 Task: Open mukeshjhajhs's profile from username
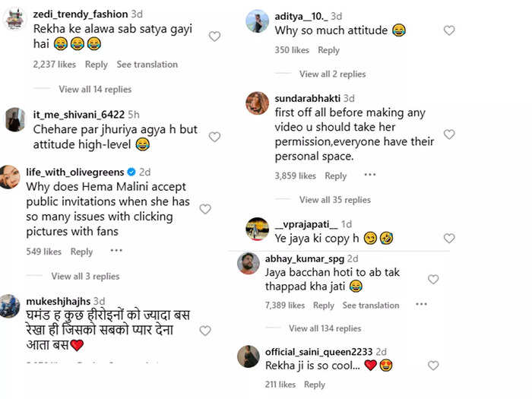59,301
